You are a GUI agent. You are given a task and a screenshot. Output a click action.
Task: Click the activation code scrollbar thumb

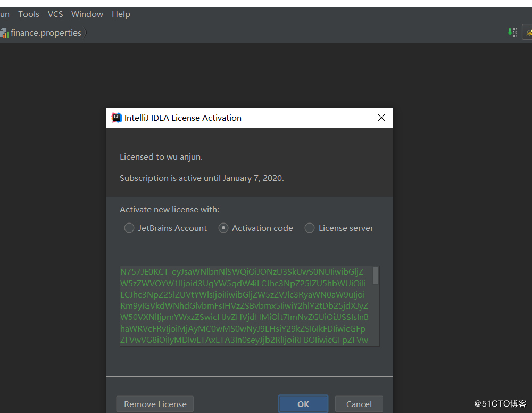pos(376,275)
